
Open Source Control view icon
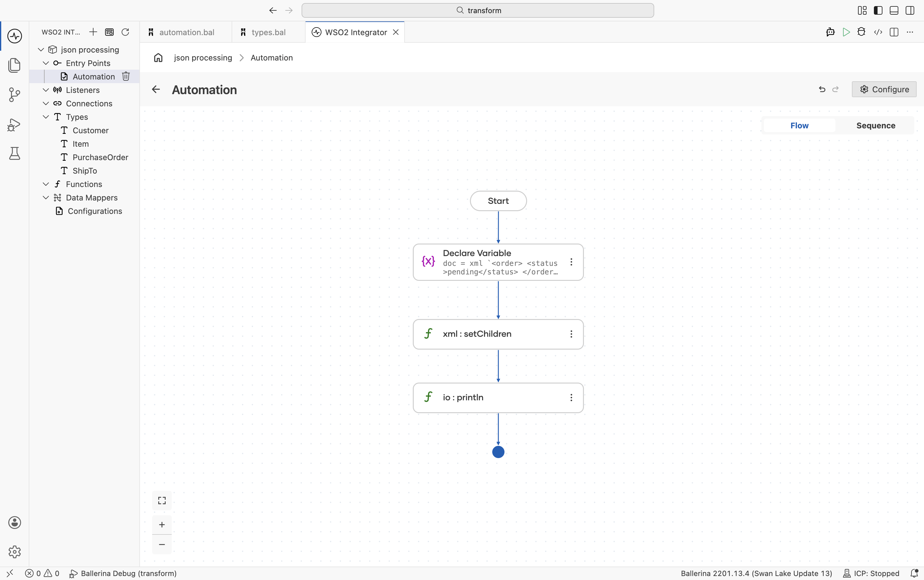tap(15, 95)
